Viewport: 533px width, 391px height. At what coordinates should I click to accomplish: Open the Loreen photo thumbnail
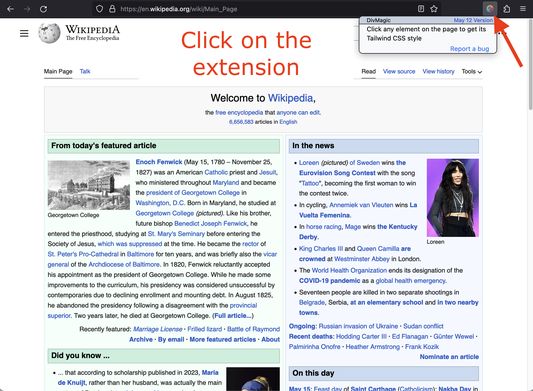453,198
